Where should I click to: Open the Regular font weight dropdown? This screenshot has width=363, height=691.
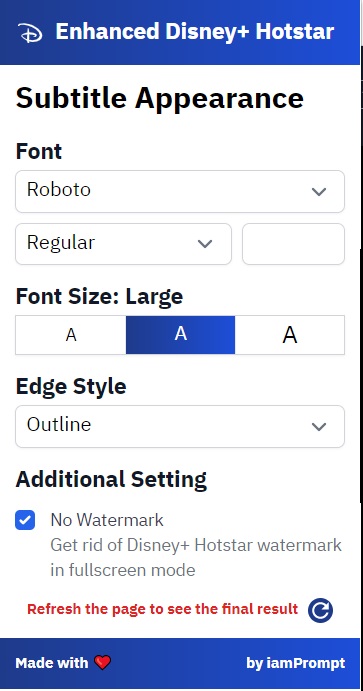pos(123,244)
